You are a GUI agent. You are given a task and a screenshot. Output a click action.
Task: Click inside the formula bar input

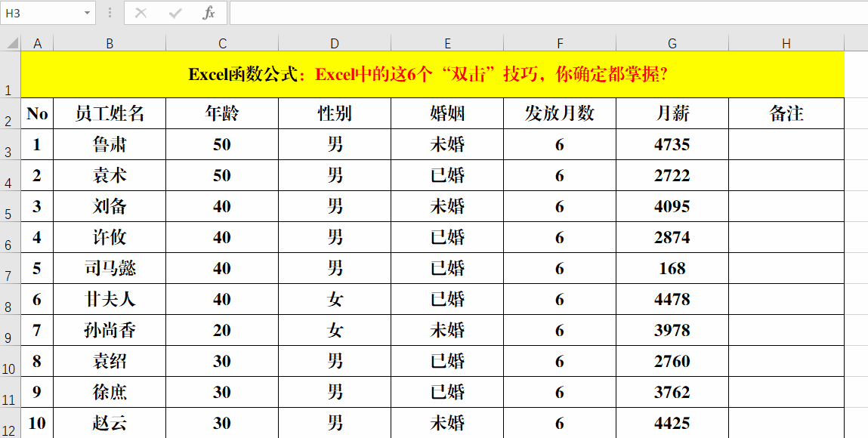tap(548, 13)
